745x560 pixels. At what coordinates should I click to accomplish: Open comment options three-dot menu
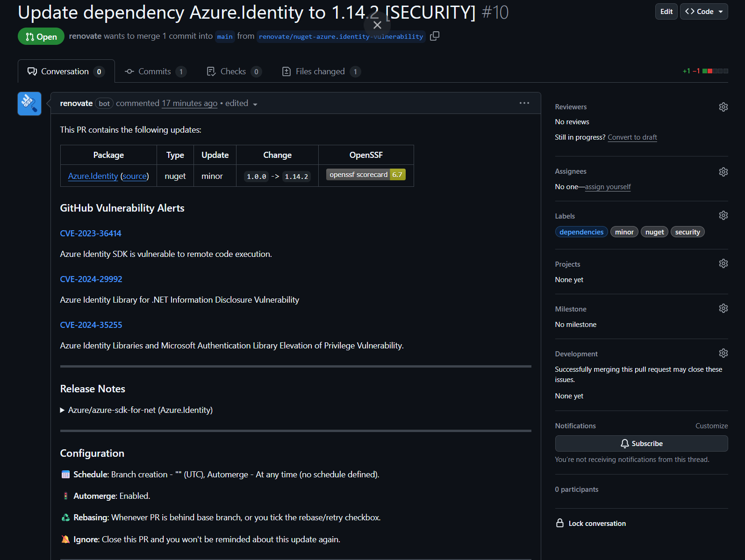[x=524, y=103]
